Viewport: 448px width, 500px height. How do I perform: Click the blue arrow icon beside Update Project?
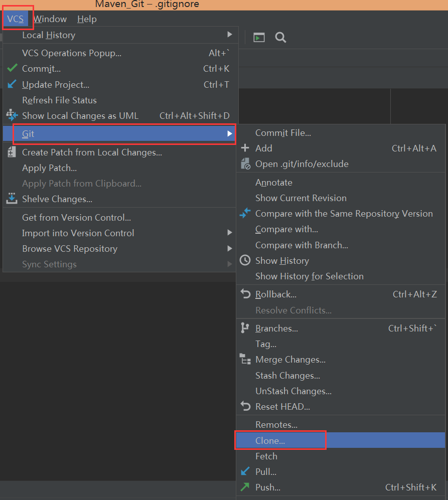click(x=12, y=84)
